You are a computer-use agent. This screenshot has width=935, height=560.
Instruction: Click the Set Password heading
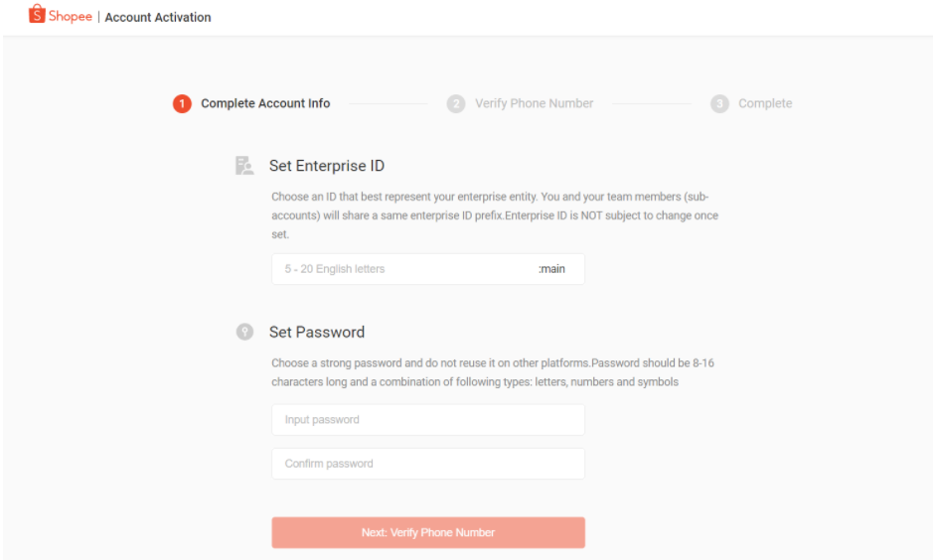(316, 333)
